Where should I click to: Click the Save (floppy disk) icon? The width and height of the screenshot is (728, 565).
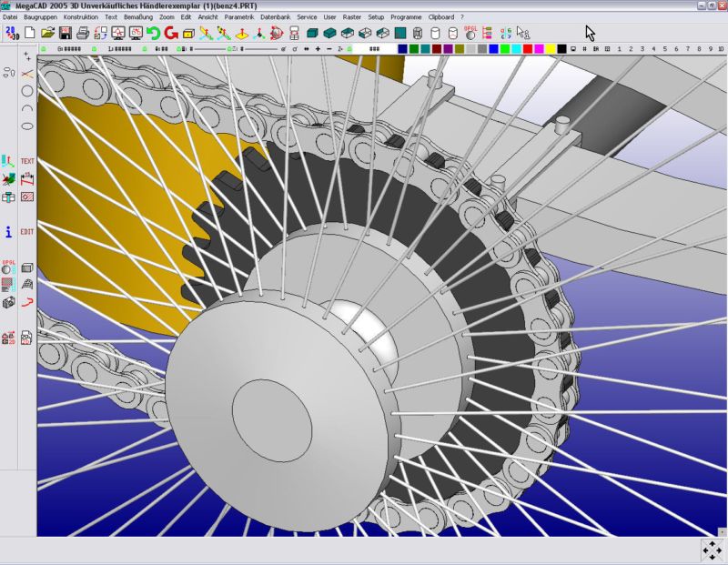pyautogui.click(x=66, y=33)
